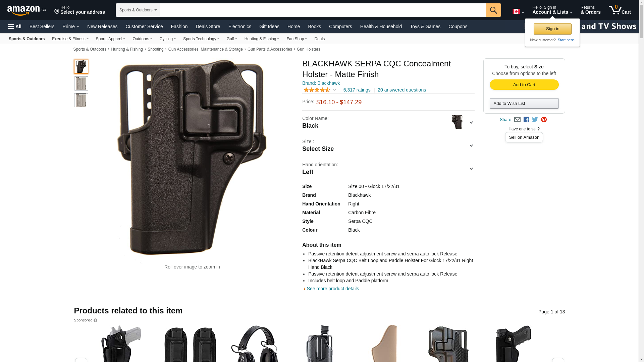
Task: Open the All hamburger menu
Action: click(15, 26)
